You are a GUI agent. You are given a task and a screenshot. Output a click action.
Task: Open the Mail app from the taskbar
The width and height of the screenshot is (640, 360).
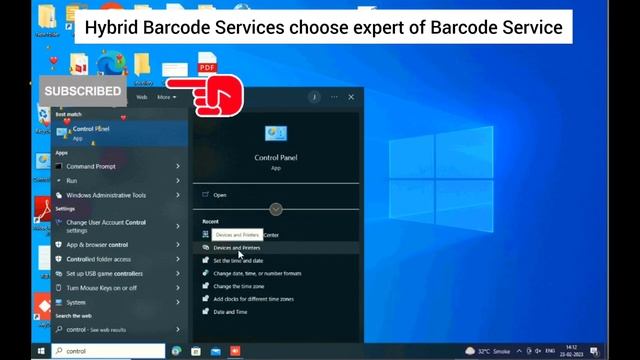click(x=216, y=351)
